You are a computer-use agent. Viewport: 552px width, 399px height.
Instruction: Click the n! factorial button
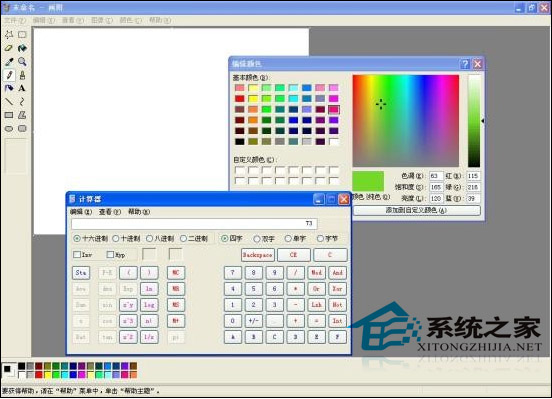149,321
